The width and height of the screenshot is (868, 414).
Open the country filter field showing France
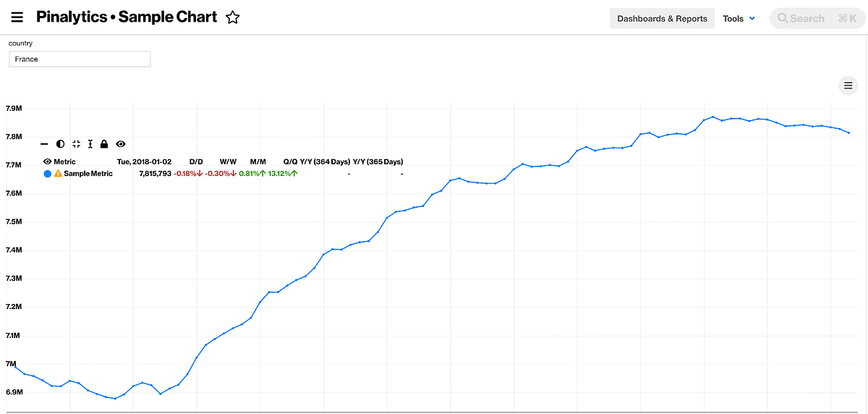80,59
